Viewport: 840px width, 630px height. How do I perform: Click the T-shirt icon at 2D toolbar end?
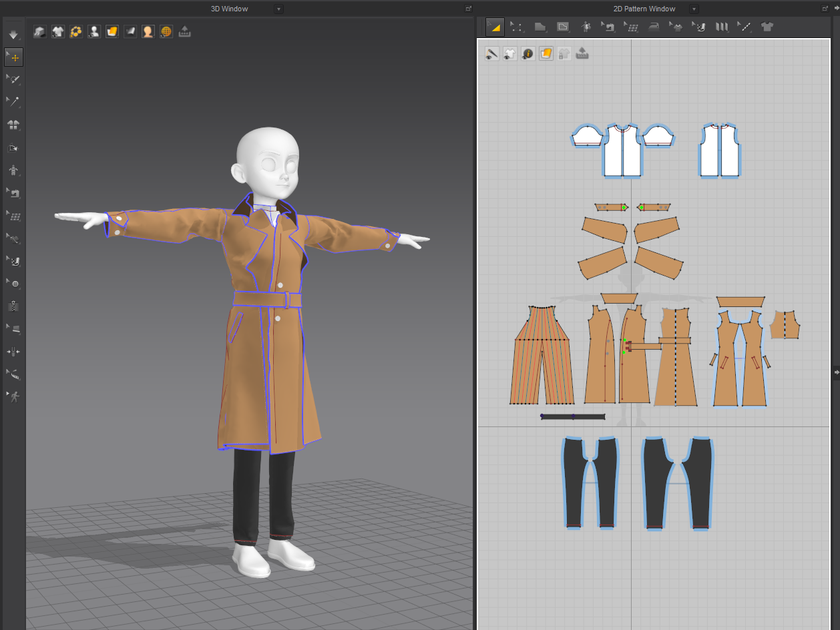767,27
